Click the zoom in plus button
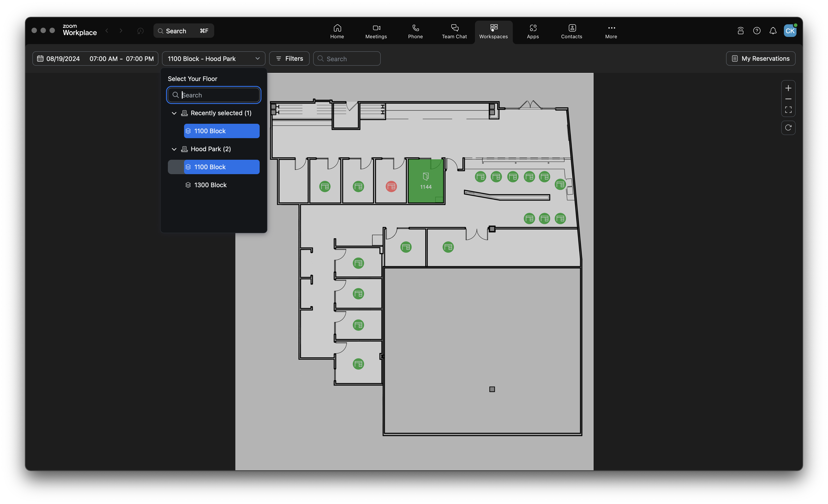Viewport: 828px width, 504px height. coord(788,88)
